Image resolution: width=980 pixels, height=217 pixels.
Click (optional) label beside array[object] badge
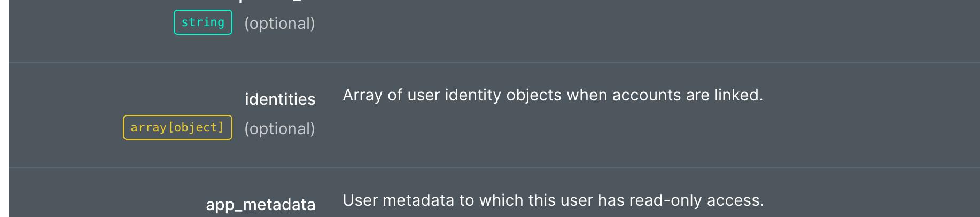(x=279, y=129)
